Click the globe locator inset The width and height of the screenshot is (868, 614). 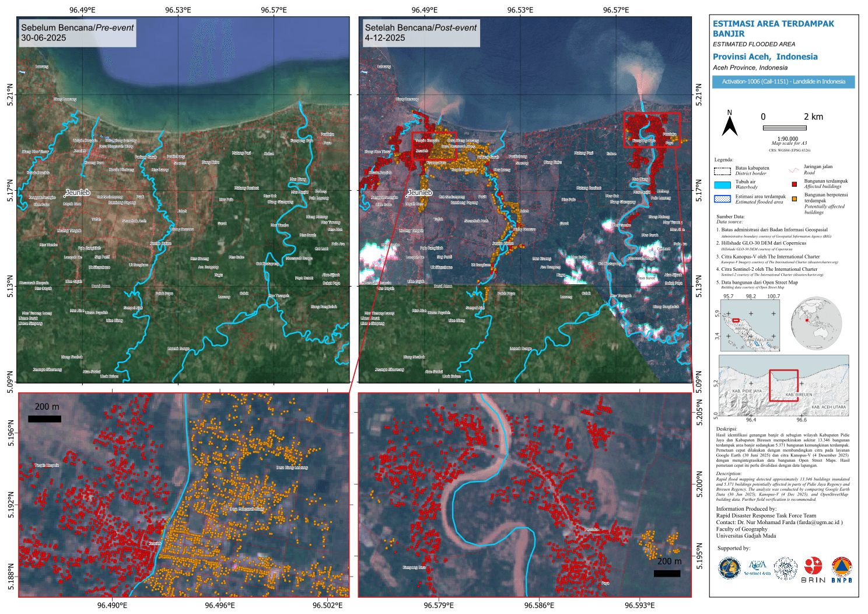(817, 323)
